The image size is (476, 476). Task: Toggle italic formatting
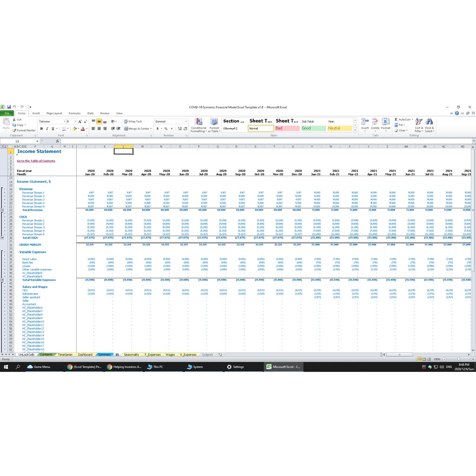(x=47, y=129)
